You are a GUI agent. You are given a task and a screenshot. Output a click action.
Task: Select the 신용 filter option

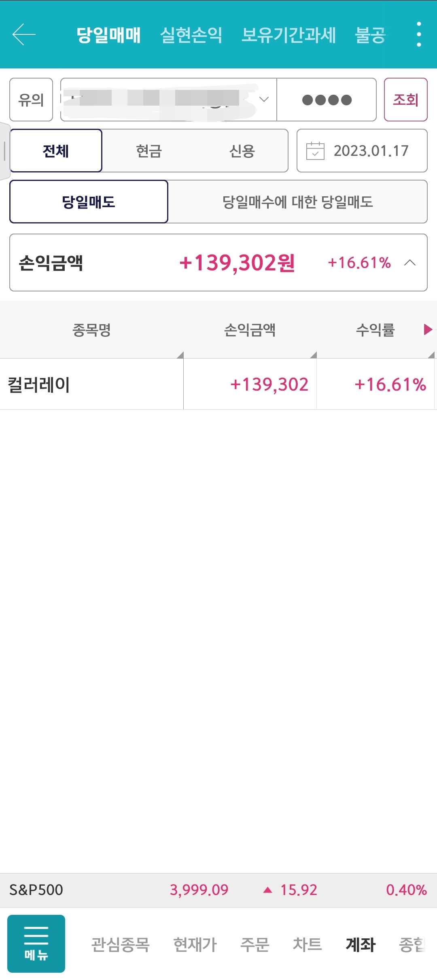(x=242, y=151)
